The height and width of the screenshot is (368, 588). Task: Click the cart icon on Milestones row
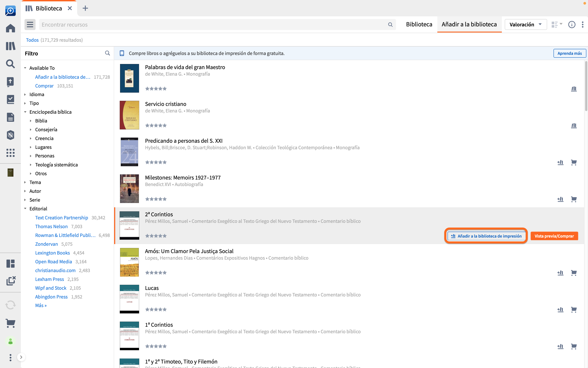[x=574, y=199]
